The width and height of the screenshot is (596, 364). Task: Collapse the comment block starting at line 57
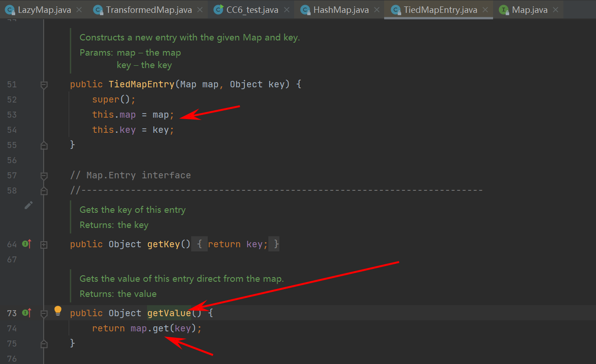point(44,176)
